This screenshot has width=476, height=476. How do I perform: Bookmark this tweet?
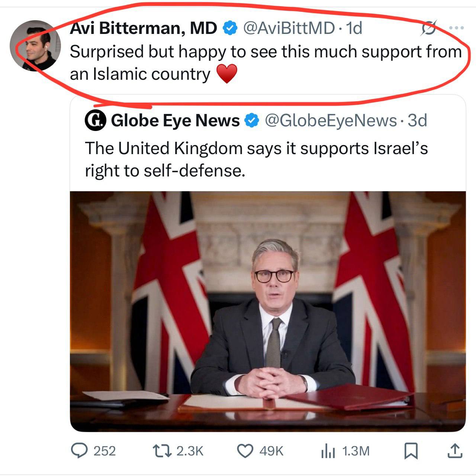411,451
